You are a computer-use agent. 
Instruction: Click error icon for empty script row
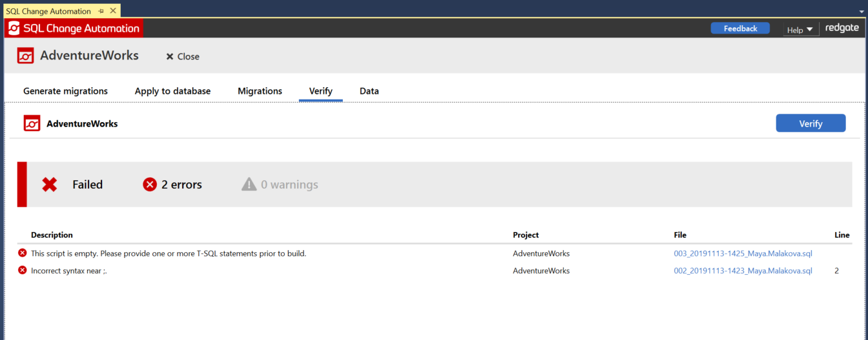coord(23,253)
